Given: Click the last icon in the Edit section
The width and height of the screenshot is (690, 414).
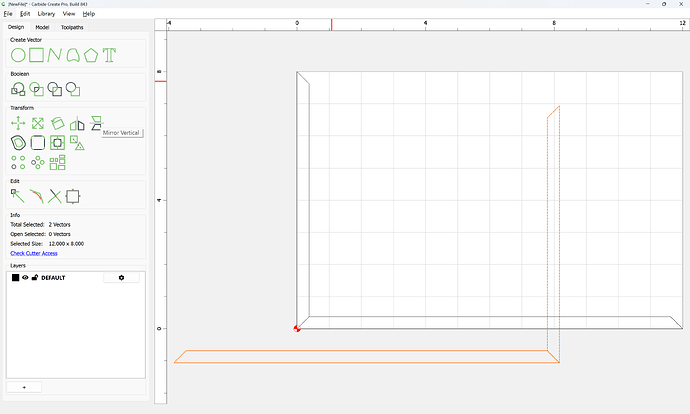Looking at the screenshot, I should coord(73,196).
